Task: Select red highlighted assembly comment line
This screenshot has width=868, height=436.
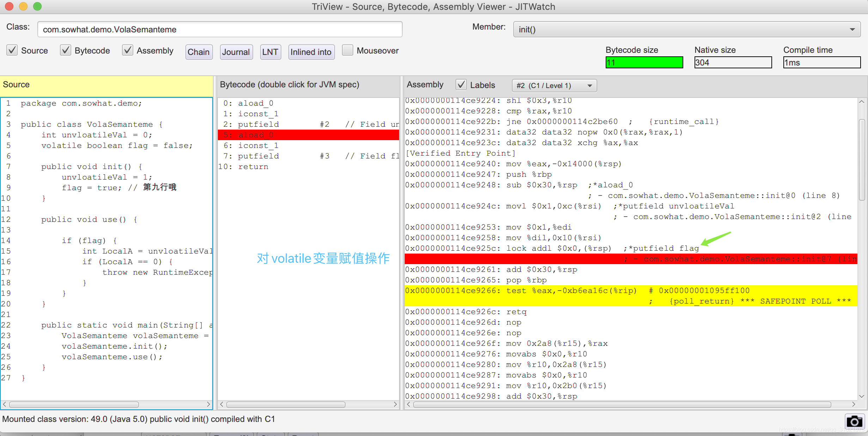Action: tap(631, 259)
